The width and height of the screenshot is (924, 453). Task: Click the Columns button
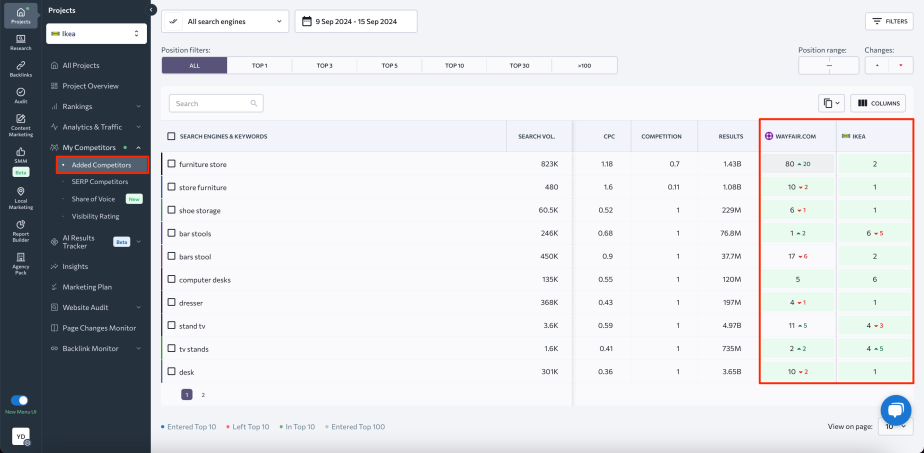[x=879, y=103]
